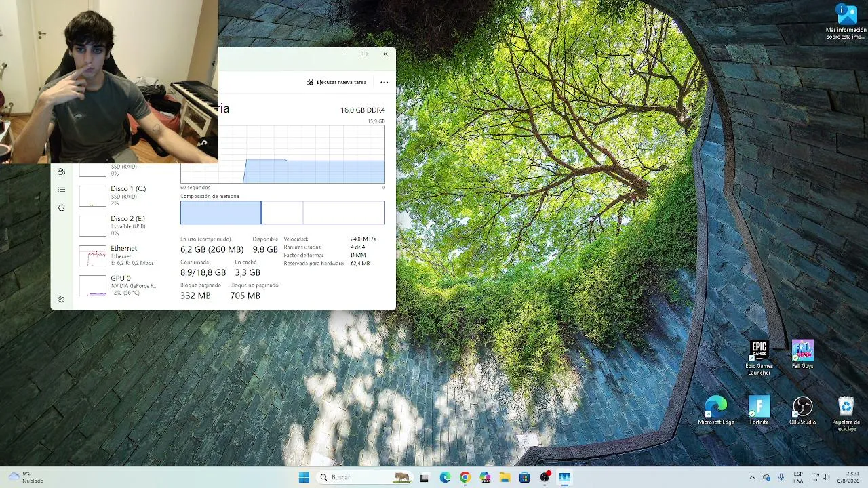Viewport: 868px width, 488px height.
Task: Switch the ESP LAA input language
Action: tap(798, 477)
